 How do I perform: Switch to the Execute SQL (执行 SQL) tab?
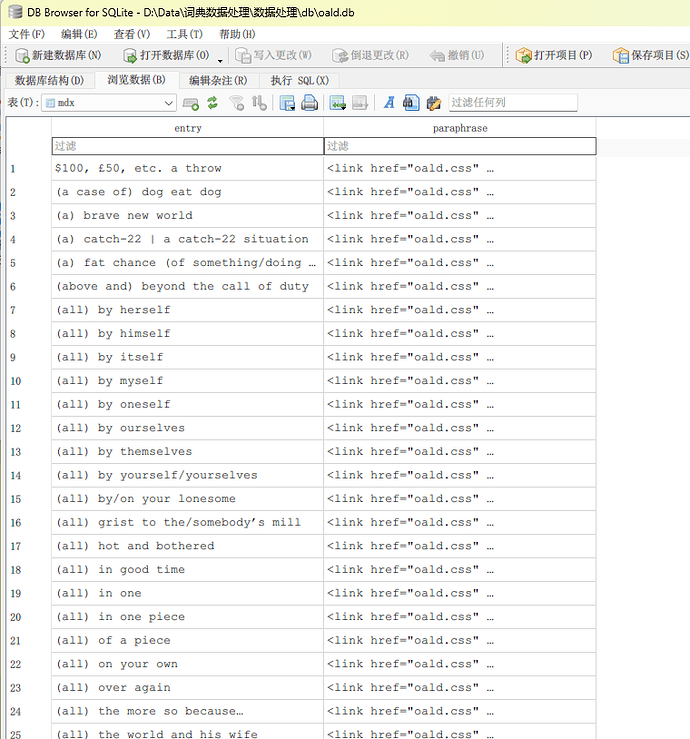click(x=300, y=81)
